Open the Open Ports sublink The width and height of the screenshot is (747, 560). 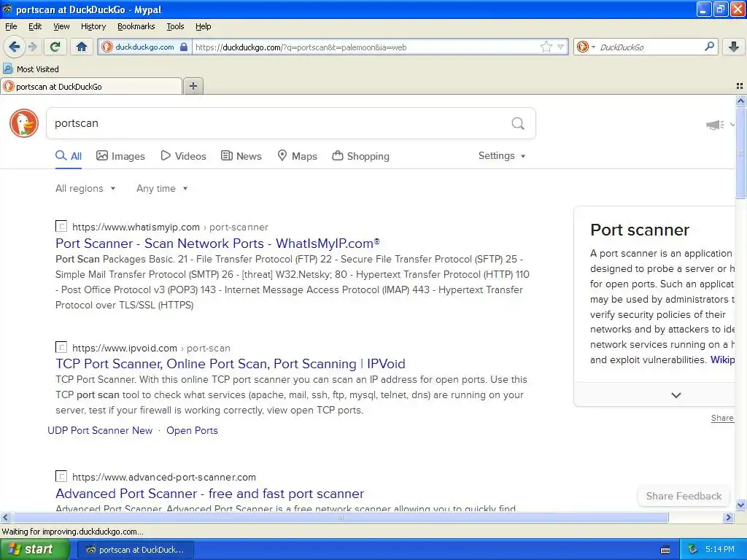(192, 430)
